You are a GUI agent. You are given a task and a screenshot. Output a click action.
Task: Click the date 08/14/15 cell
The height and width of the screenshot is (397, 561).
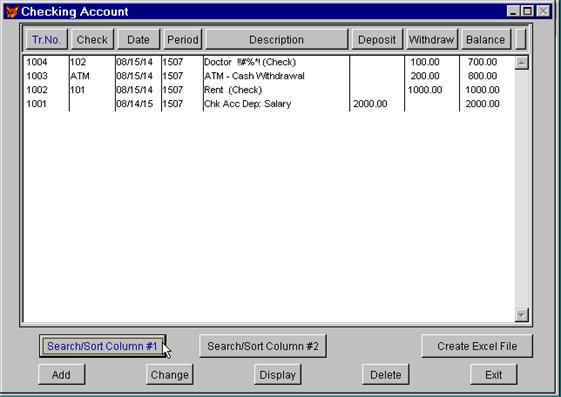pos(135,104)
